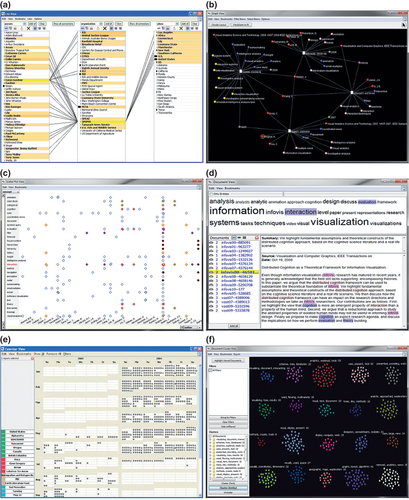Screen dimensions: 409x500
Task: Open the Options menu in List View
Action: (x=38, y=19)
